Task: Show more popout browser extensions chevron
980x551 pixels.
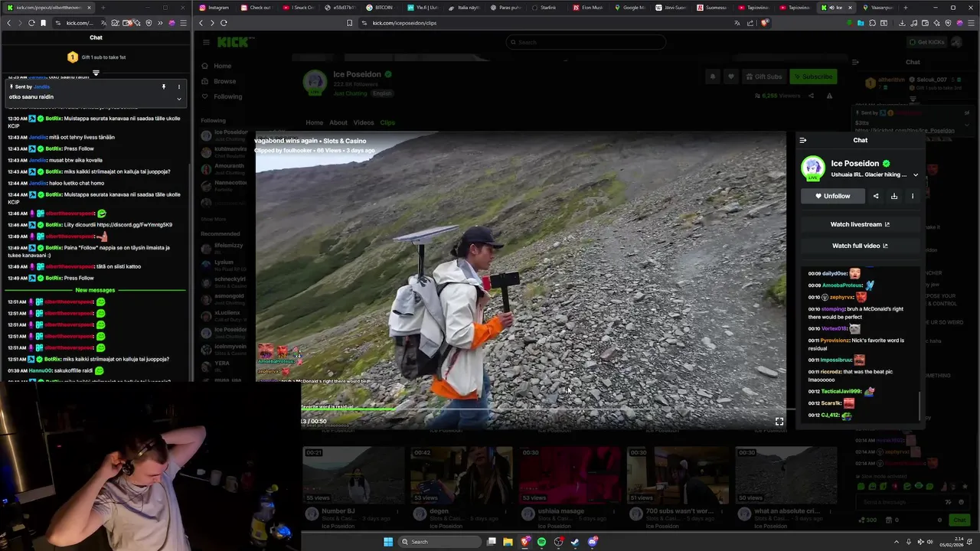Action: point(160,23)
